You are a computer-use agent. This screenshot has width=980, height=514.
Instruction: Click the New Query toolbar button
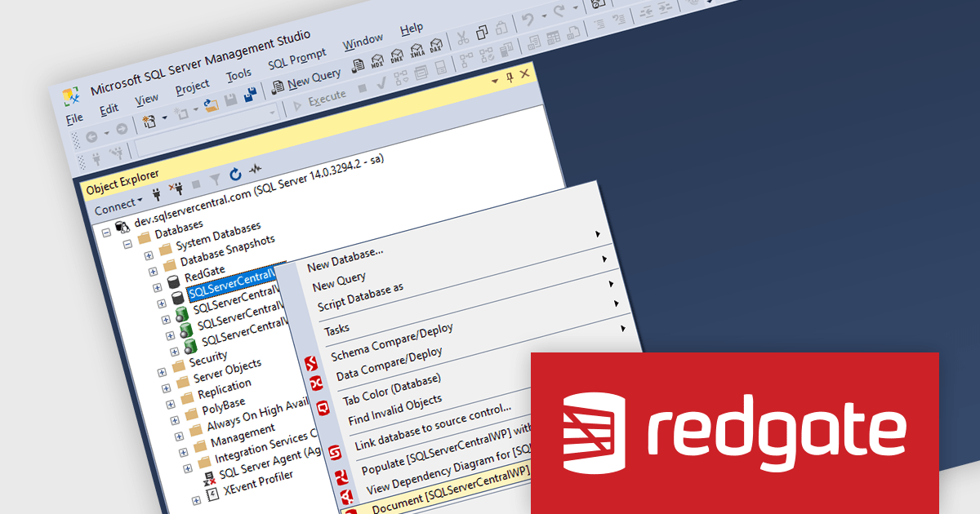point(307,80)
